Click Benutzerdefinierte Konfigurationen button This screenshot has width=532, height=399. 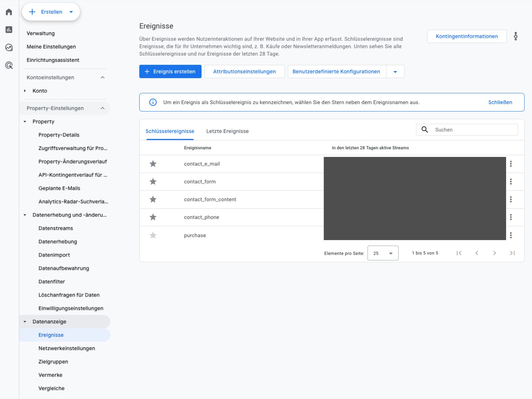(337, 71)
